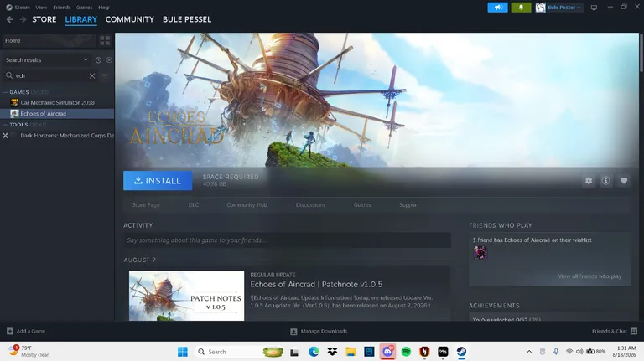Select Echoes of Aincrad in library list
This screenshot has height=361, width=644.
tap(57, 114)
